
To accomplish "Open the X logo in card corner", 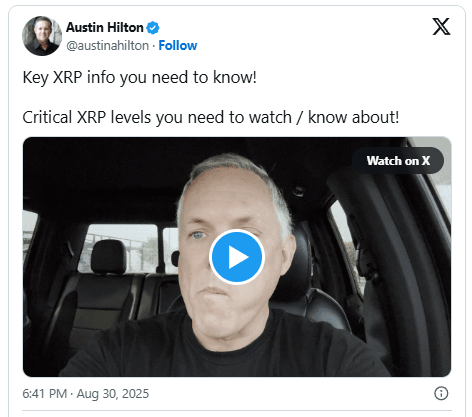I will tap(441, 27).
